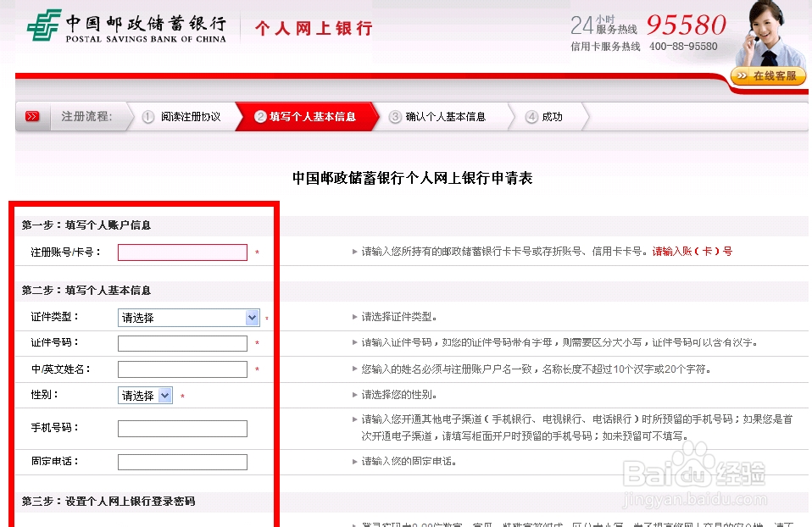Image resolution: width=812 pixels, height=527 pixels.
Task: Select step 4 成功
Action: (x=544, y=117)
